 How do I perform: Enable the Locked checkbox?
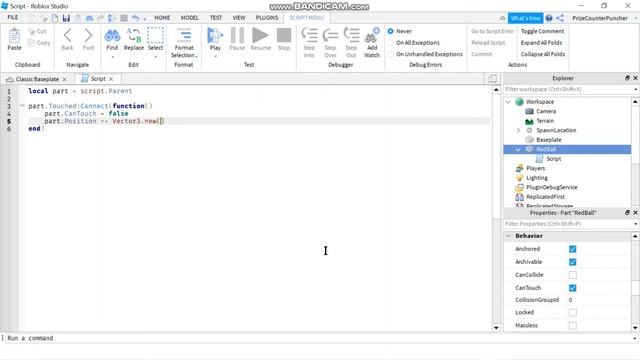coord(573,313)
